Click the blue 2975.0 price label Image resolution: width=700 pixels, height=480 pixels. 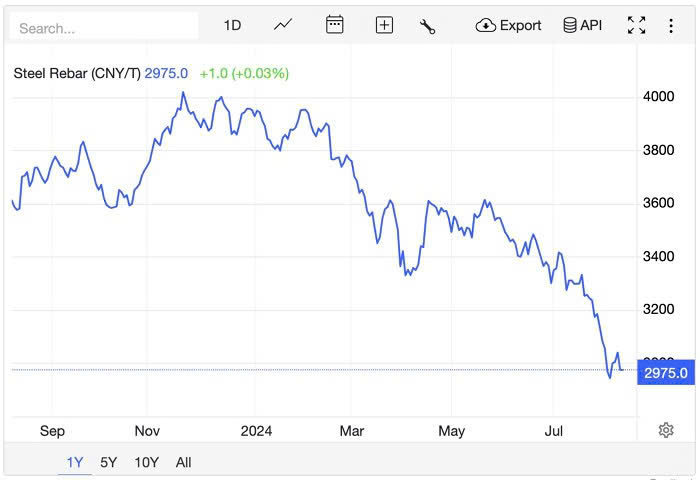click(x=666, y=372)
